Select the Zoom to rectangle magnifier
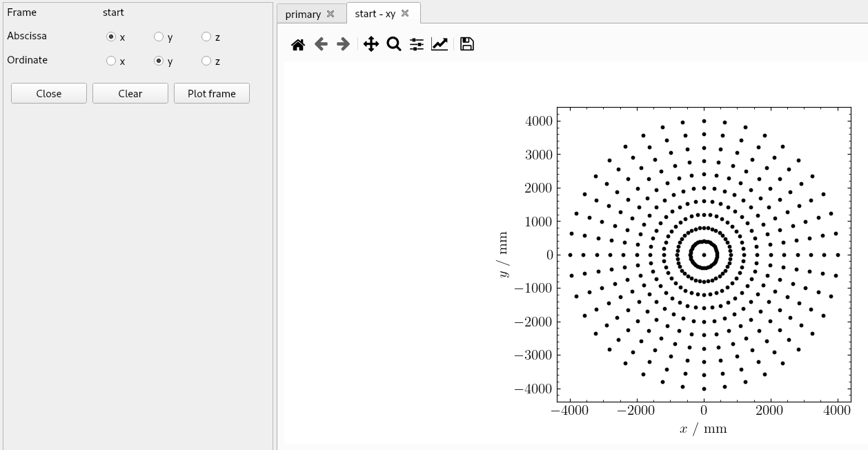The width and height of the screenshot is (868, 450). 394,45
